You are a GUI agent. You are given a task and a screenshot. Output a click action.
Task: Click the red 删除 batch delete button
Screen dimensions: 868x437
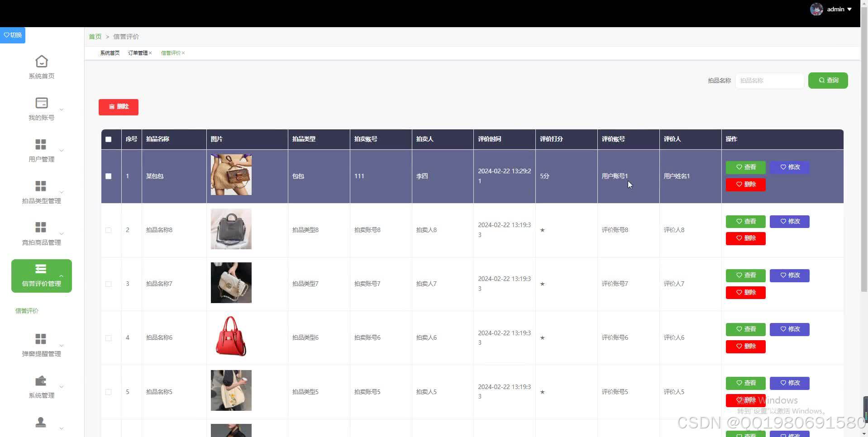pos(119,107)
